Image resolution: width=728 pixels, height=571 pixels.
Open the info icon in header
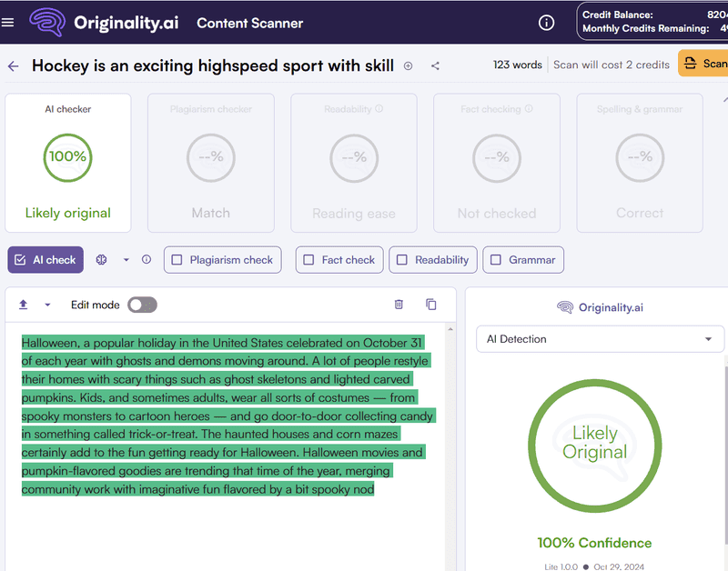(x=546, y=23)
